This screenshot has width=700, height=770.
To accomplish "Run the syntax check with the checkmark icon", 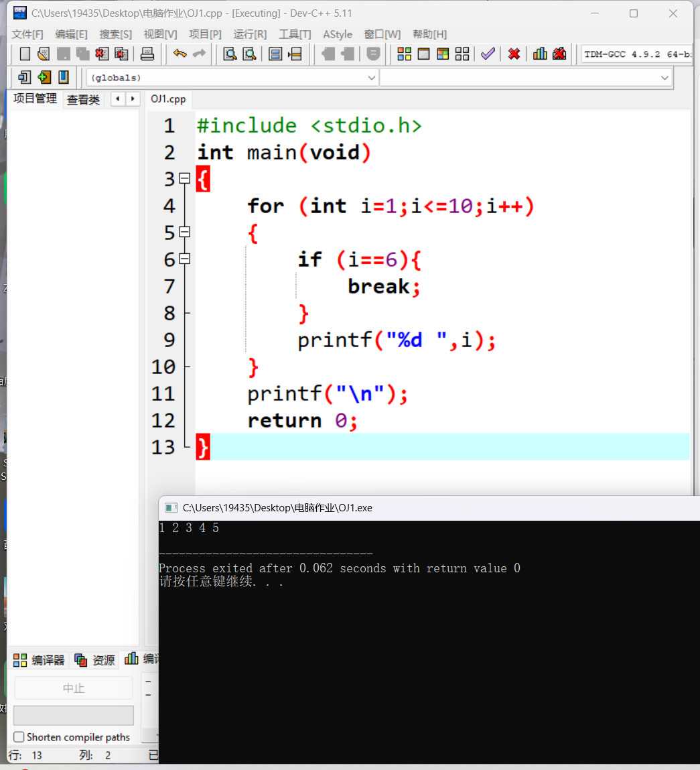I will pyautogui.click(x=488, y=54).
